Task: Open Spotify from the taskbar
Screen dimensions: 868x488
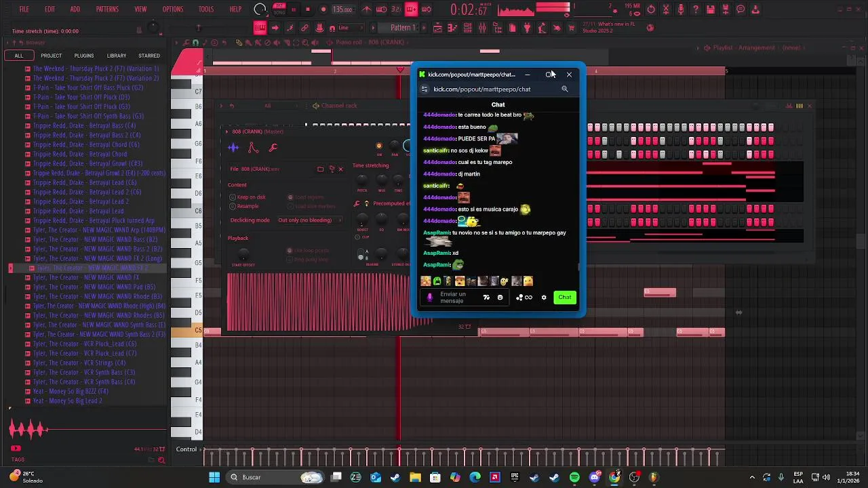Action: tap(574, 477)
